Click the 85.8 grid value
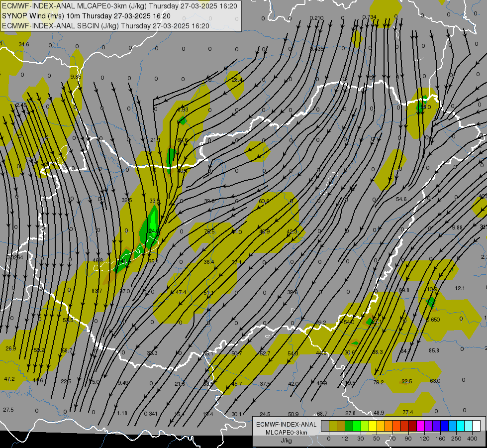This screenshot has height=448, width=487. tap(434, 350)
